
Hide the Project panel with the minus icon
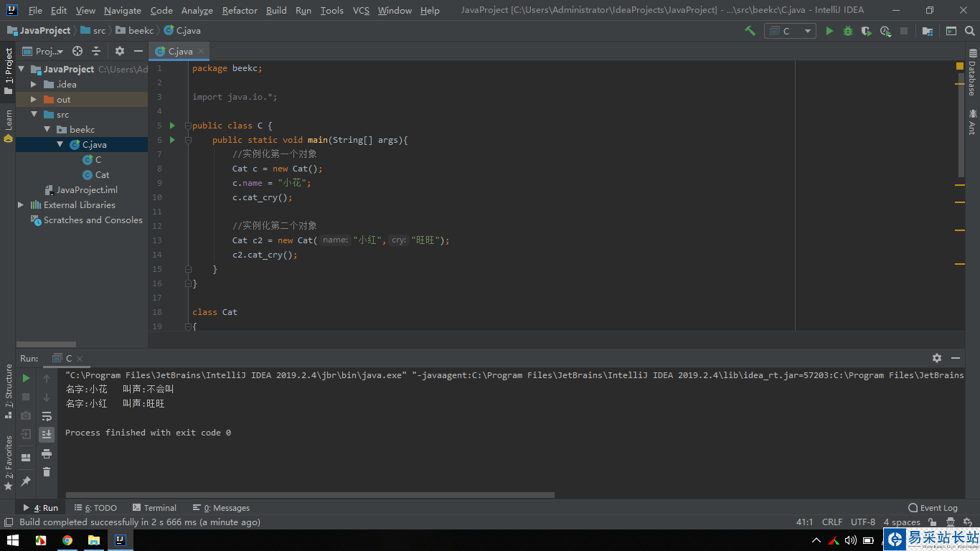click(x=138, y=51)
